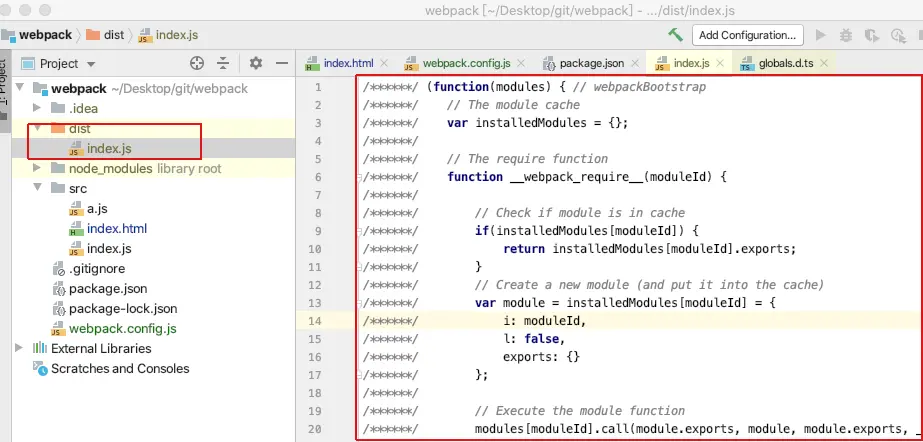Select a.js in the src folder
This screenshot has height=442, width=923.
coord(97,208)
